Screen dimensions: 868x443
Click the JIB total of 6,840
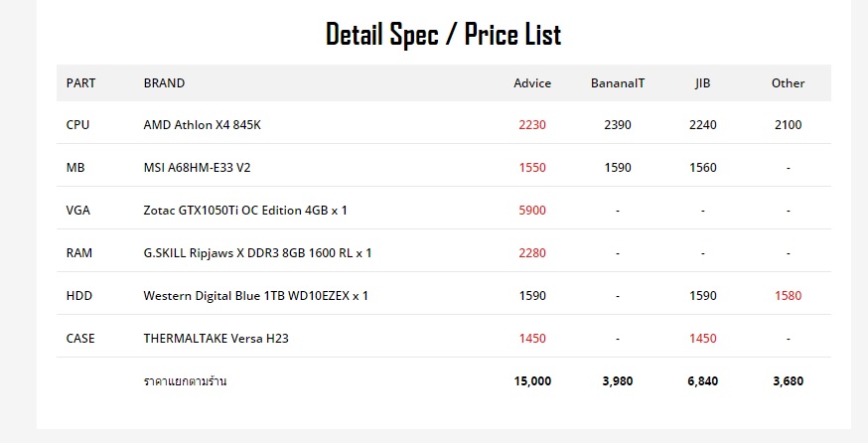pos(702,381)
